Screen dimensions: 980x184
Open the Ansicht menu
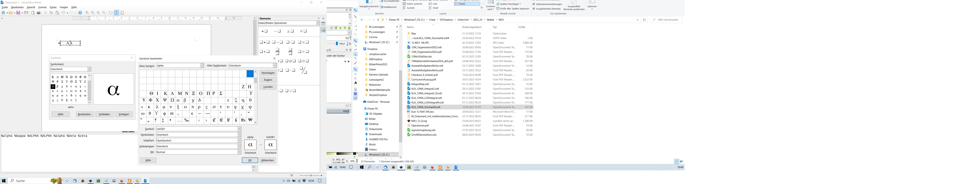pos(31,7)
